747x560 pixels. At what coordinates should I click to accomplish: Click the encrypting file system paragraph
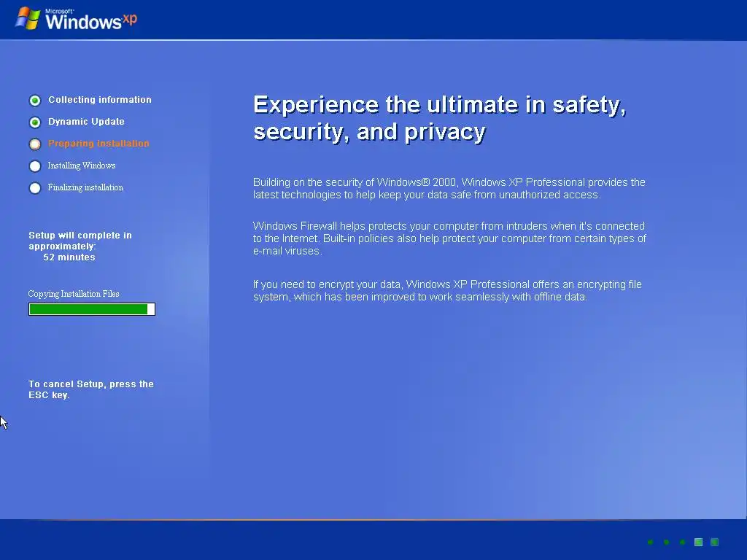click(447, 290)
